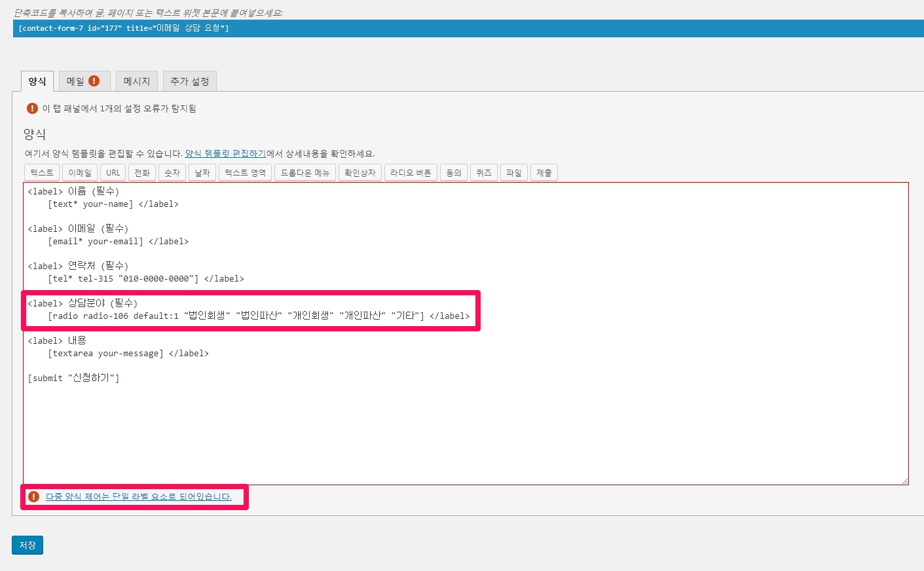This screenshot has height=571, width=924.
Task: Click the 제출 submit tag button
Action: pos(544,173)
